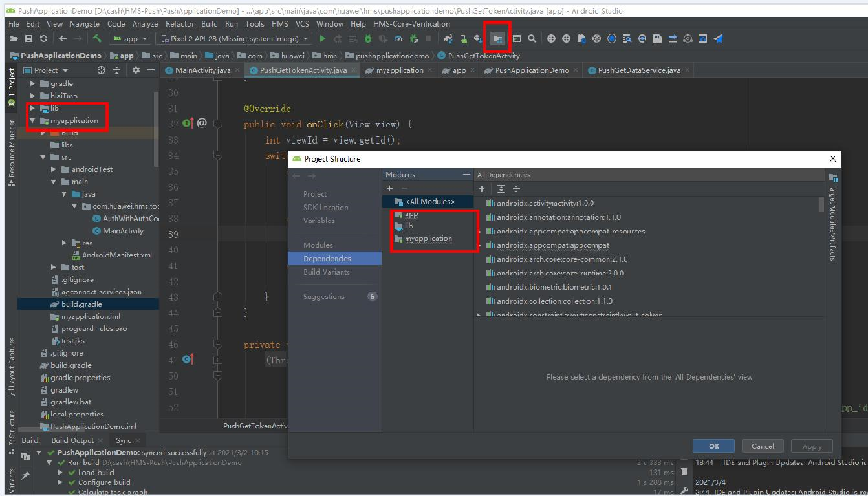Open the HMS menu

pyautogui.click(x=279, y=23)
